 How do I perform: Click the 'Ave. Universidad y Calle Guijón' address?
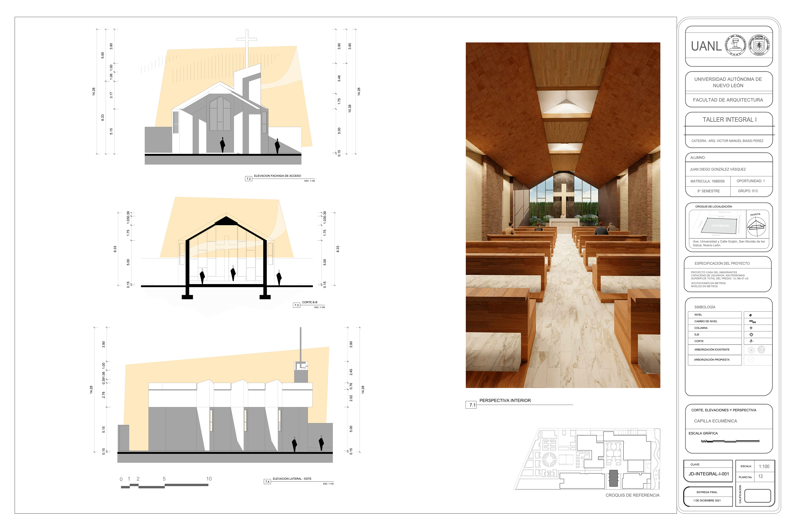729,243
